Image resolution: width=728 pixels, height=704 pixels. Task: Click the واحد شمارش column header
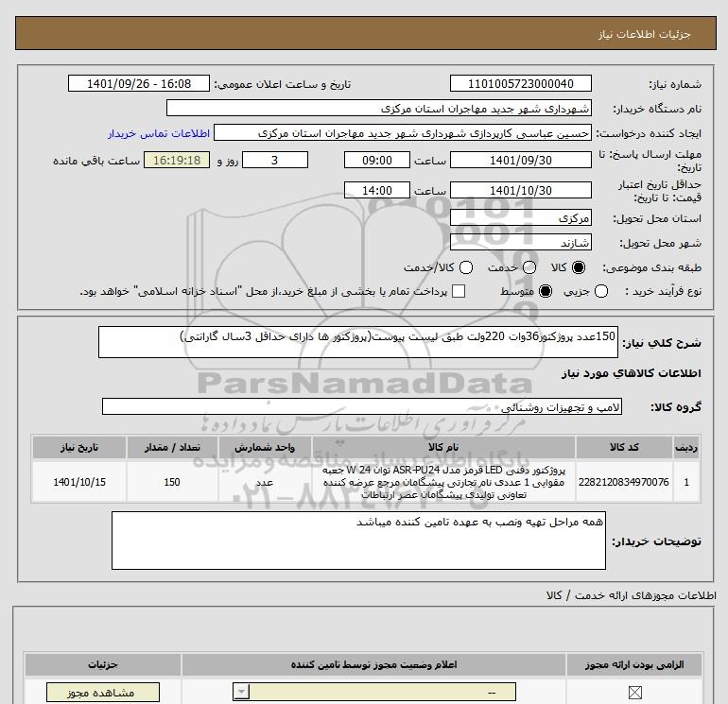[x=265, y=447]
